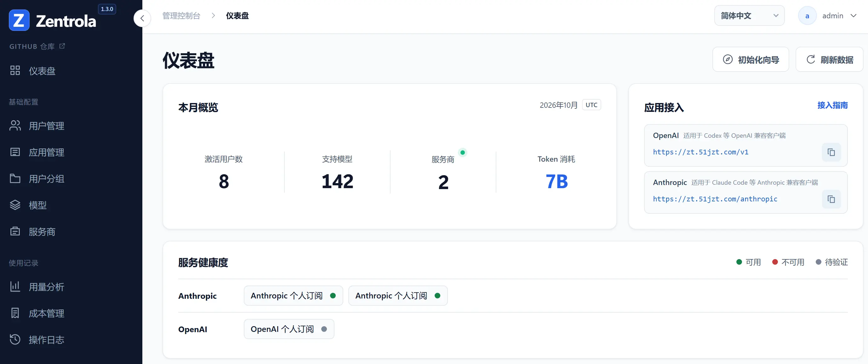This screenshot has height=364, width=868.
Task: Click the 2026年10月 date label
Action: [x=558, y=105]
